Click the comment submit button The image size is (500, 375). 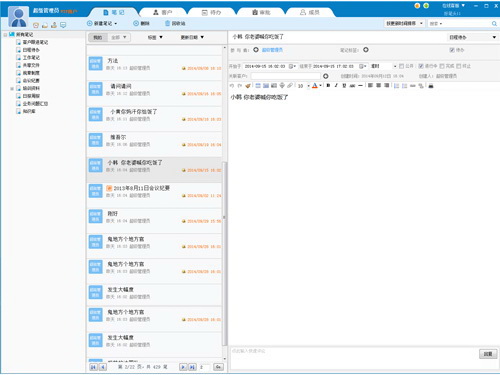(488, 354)
